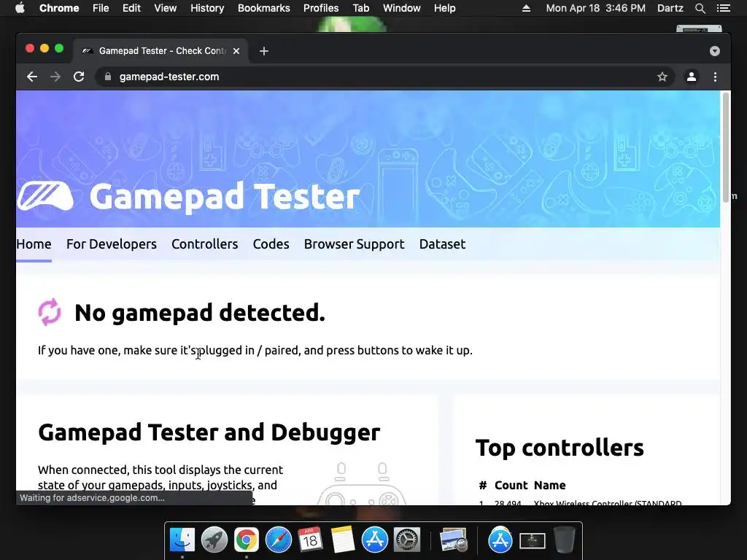Open the Profiles menu
This screenshot has height=560, width=747.
point(321,8)
